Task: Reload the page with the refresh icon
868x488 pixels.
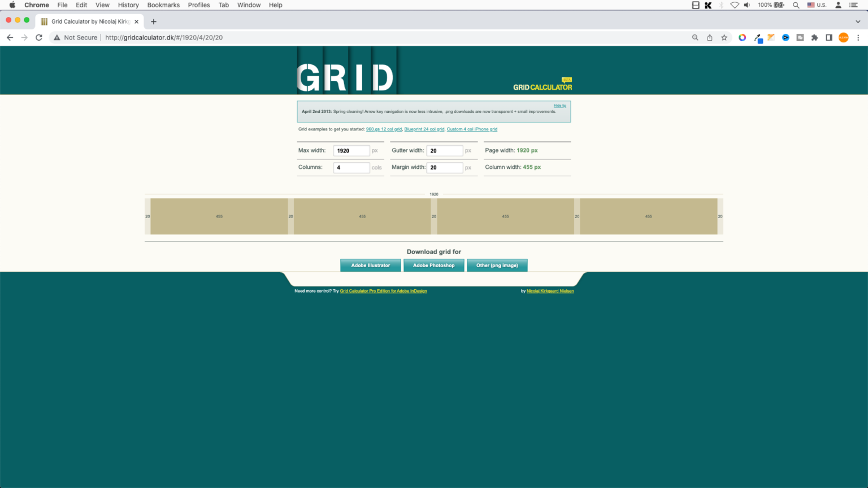Action: point(38,37)
